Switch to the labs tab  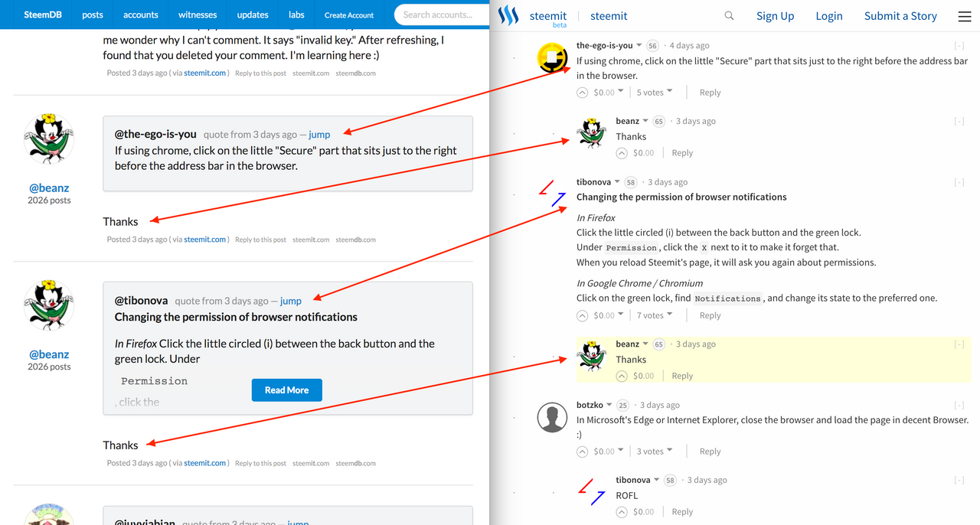coord(296,14)
